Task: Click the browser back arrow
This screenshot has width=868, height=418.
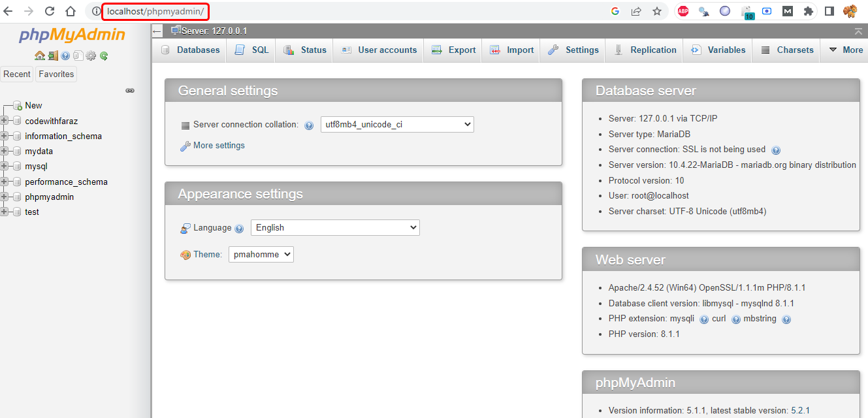Action: coord(8,11)
